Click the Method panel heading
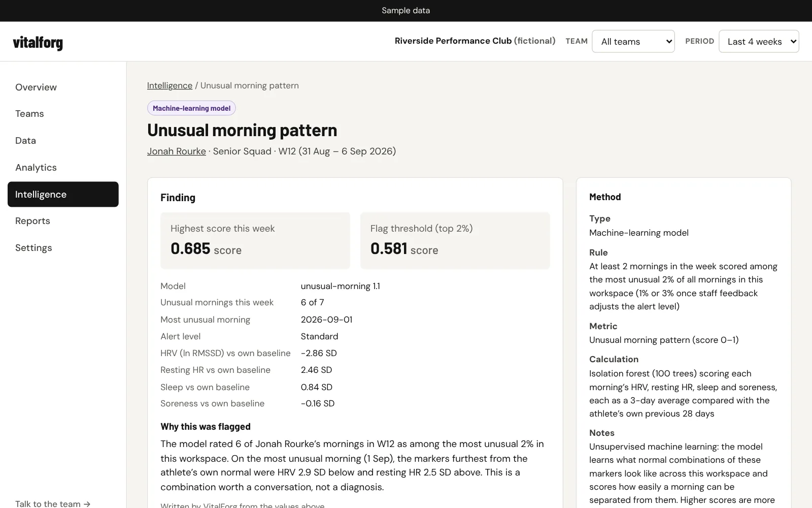The image size is (812, 508). [605, 197]
